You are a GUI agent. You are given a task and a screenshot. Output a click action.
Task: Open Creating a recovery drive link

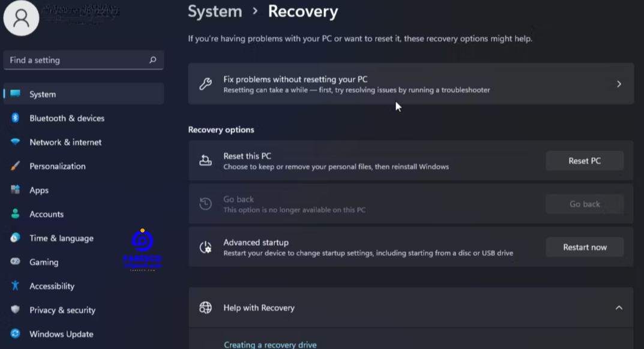(x=270, y=344)
